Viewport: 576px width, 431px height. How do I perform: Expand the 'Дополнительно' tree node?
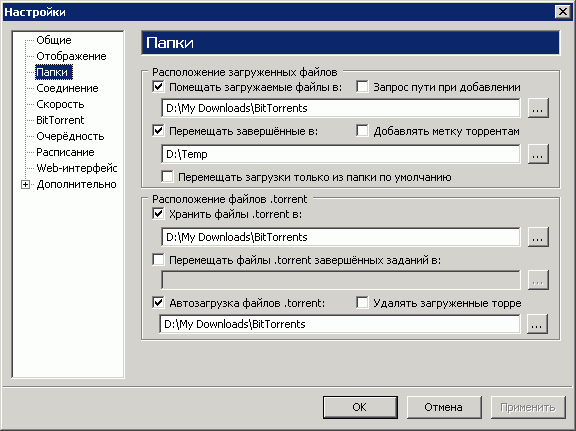[25, 184]
